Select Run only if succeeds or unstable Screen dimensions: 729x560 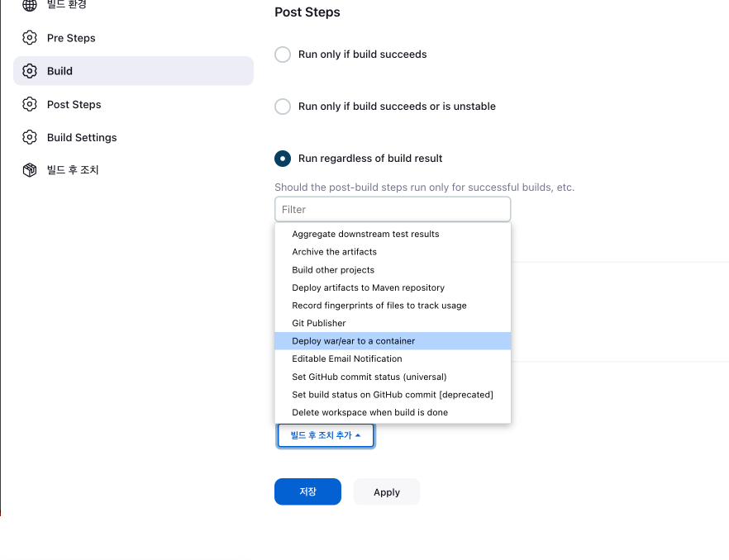[283, 107]
